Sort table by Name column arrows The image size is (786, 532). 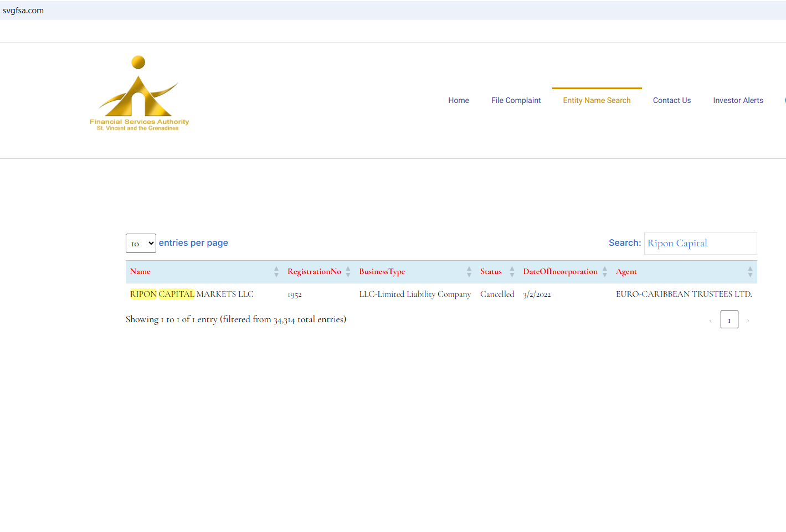coord(276,272)
